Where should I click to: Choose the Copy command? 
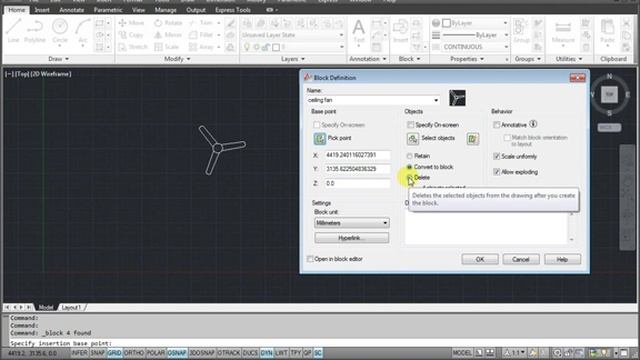[x=131, y=35]
